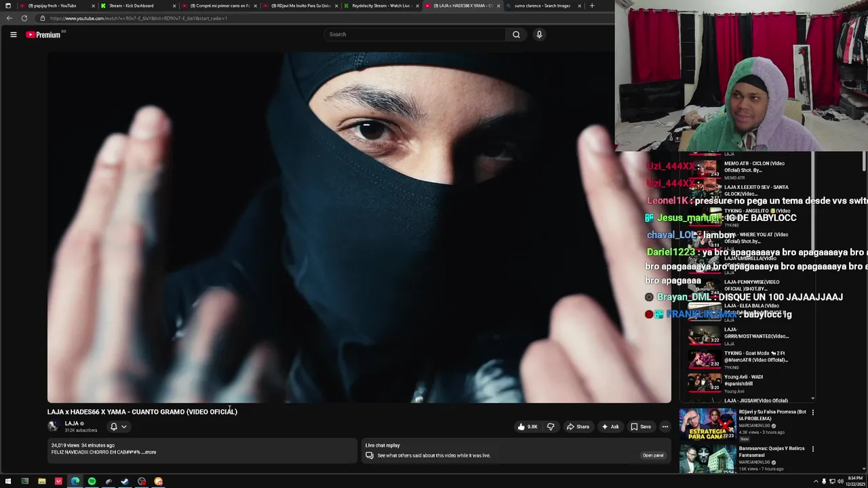
Task: Switch to Reydelacity Stream tab
Action: click(380, 5)
